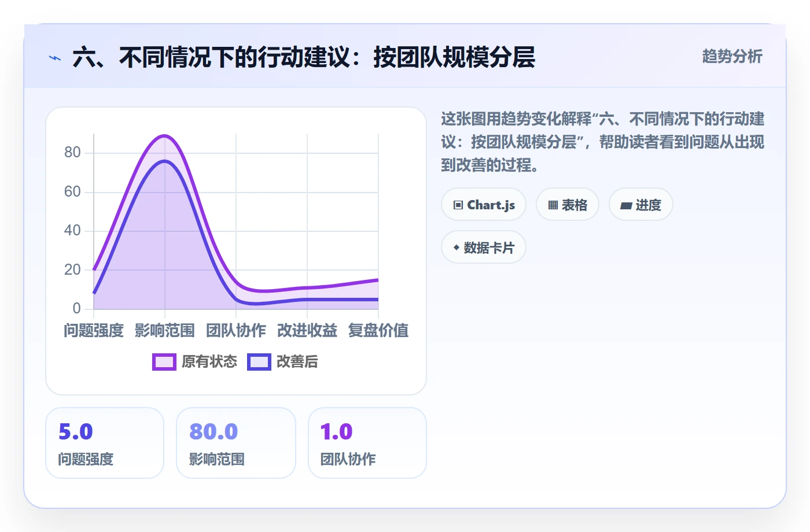810x532 pixels.
Task: Toggle the 原有状态 legend swatch
Action: click(164, 362)
